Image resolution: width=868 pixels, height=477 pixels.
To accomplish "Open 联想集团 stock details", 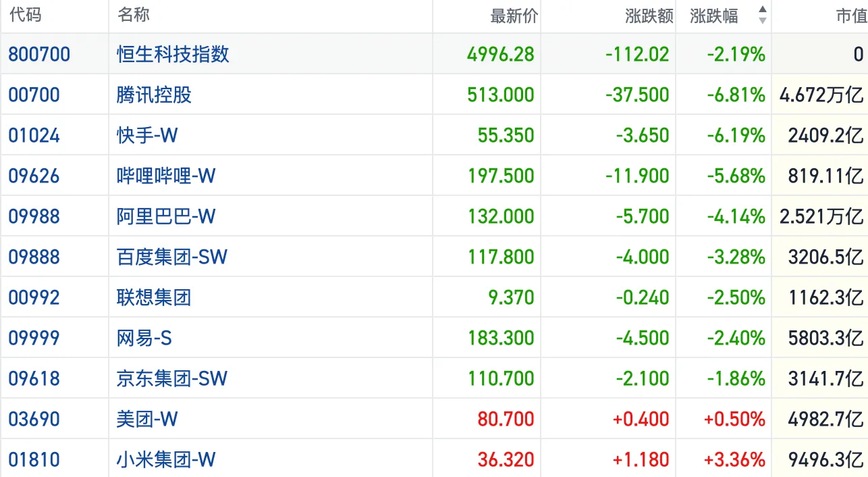I will click(154, 297).
